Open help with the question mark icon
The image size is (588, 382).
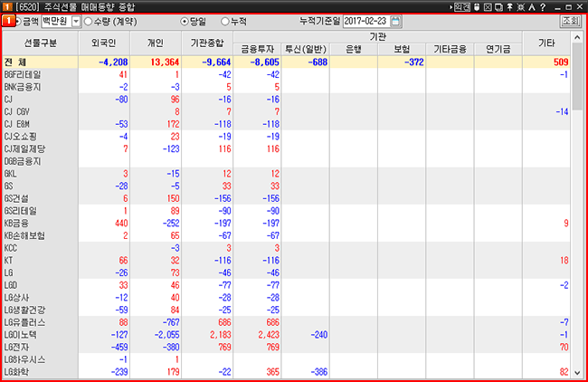point(543,7)
